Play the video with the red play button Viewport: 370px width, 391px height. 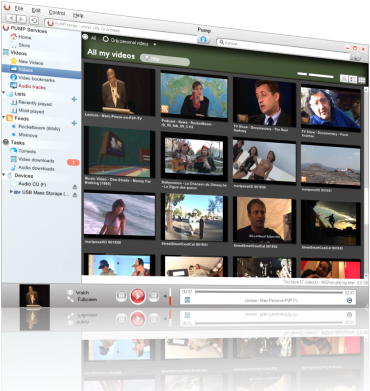137,296
